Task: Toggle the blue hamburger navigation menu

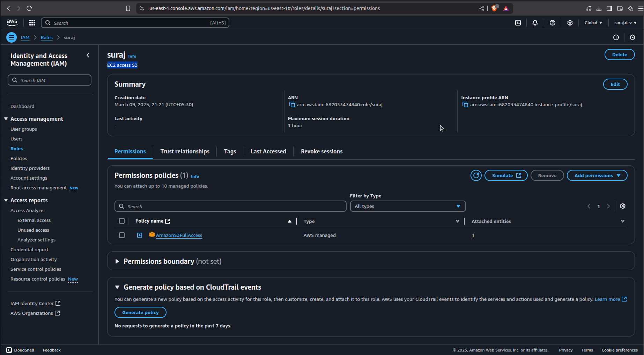Action: (x=12, y=37)
